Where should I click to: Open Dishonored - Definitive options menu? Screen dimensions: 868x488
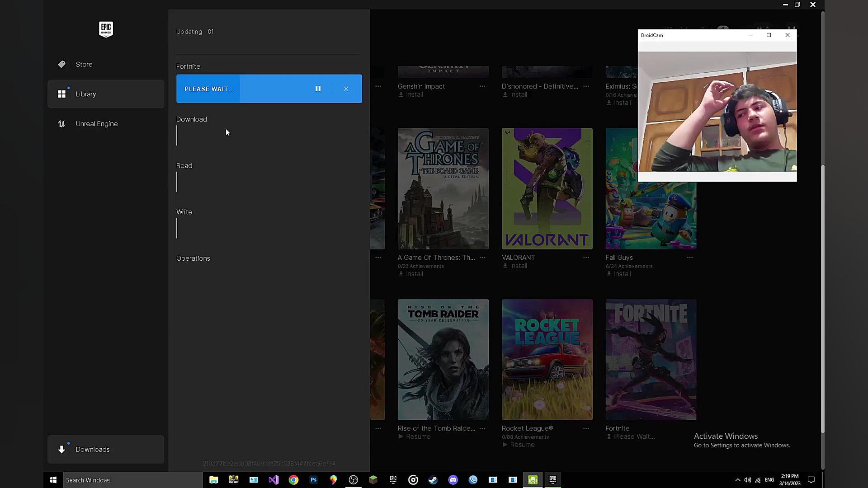586,86
